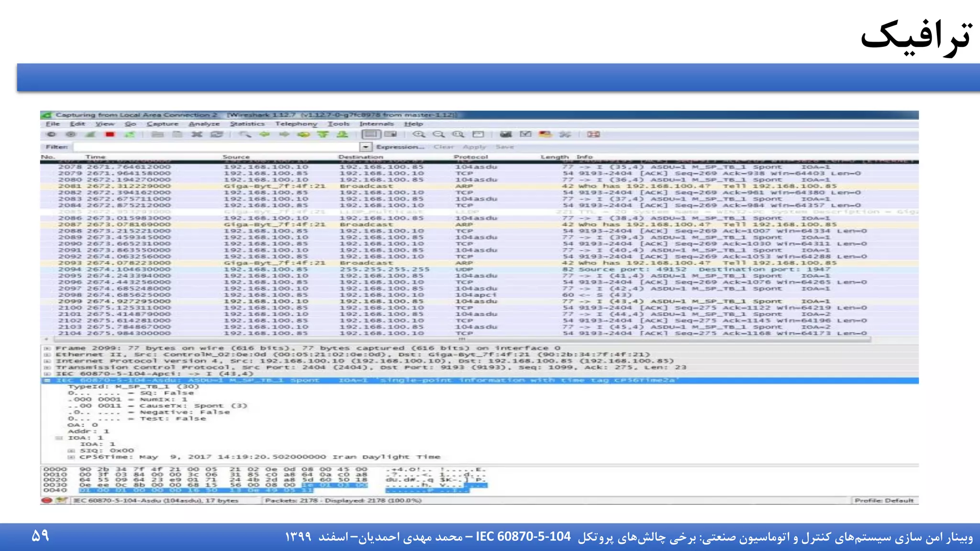Open the Telephony menu

pyautogui.click(x=296, y=124)
